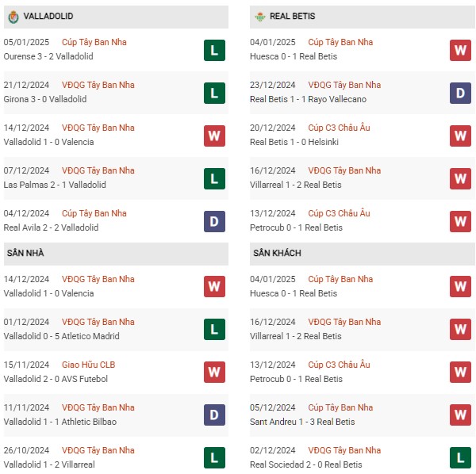476x474 pixels.
Task: Open the SÂN NHÀ section header
Action: 116,254
